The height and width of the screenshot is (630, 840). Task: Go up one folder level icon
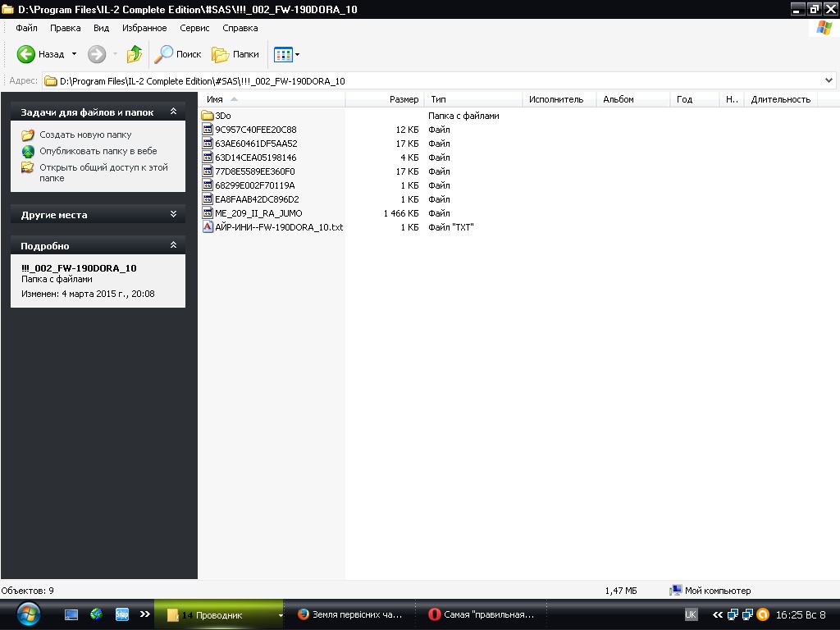click(x=134, y=54)
